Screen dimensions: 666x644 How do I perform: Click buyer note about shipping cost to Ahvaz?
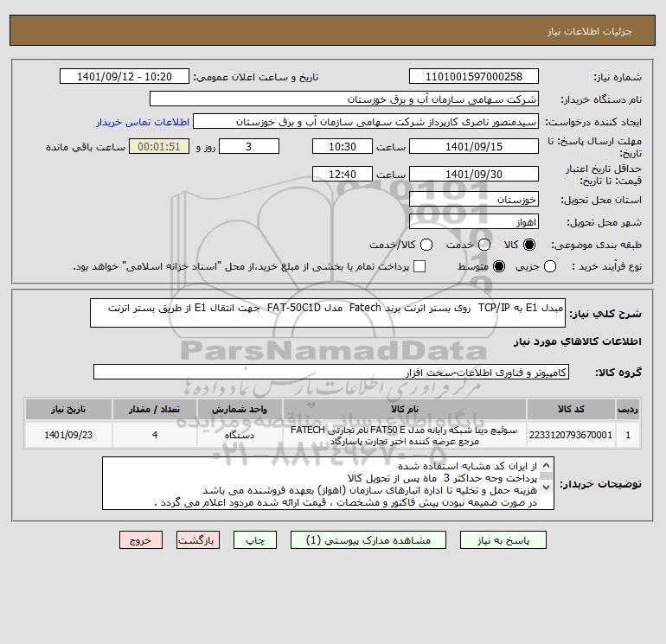pyautogui.click(x=369, y=490)
